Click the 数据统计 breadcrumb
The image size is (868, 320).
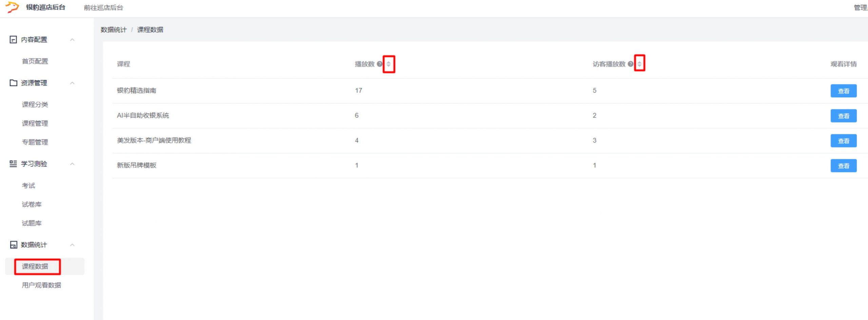(x=114, y=30)
